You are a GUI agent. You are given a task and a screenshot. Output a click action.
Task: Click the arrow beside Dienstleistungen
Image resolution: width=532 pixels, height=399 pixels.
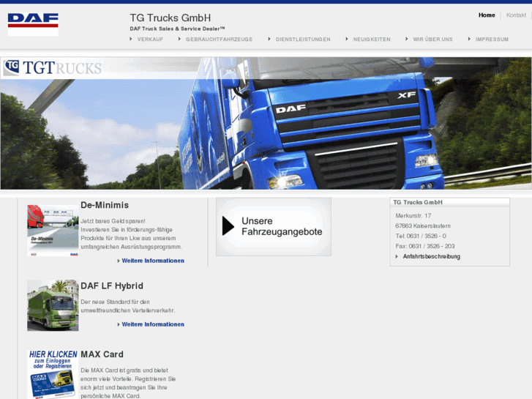coord(269,39)
